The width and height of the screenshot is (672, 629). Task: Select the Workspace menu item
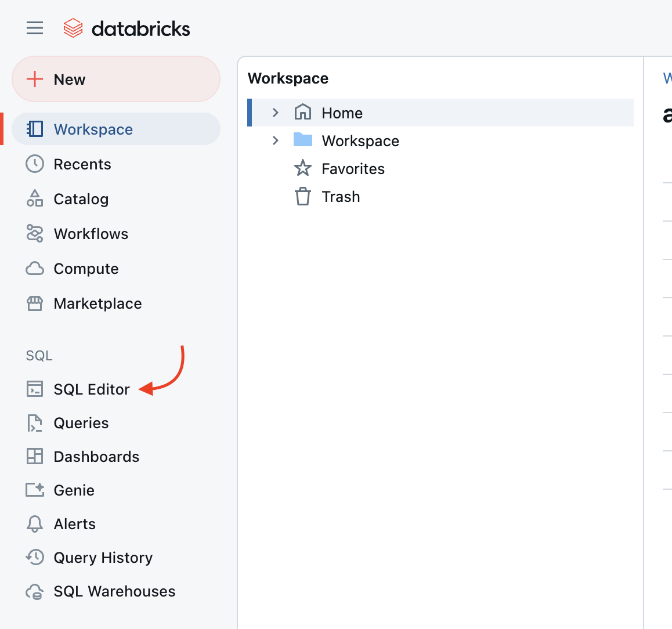(x=93, y=129)
